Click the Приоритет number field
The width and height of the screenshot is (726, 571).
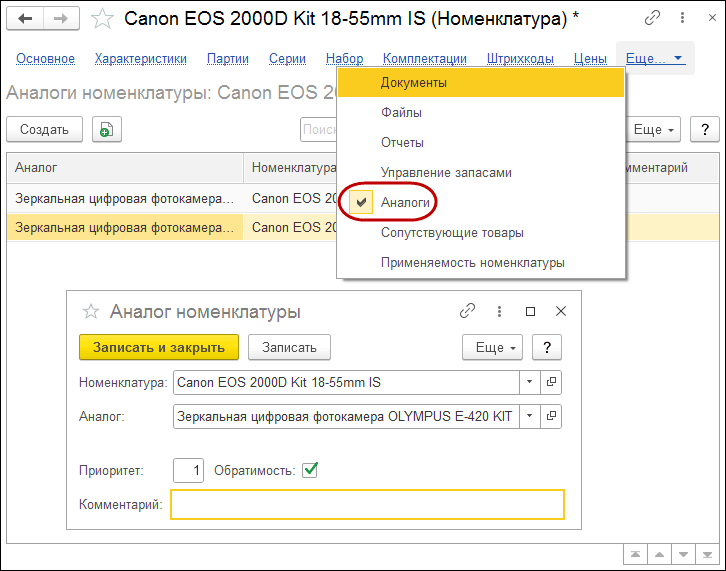188,471
